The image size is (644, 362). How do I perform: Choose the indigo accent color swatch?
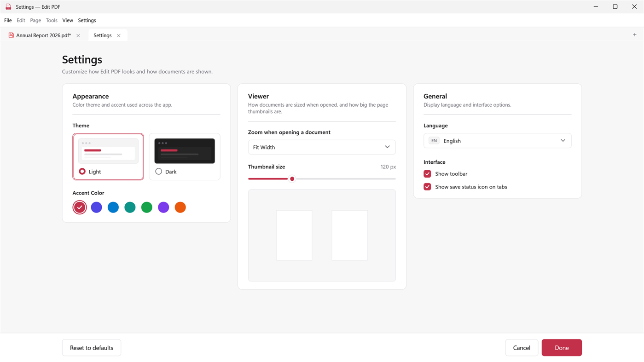point(96,207)
